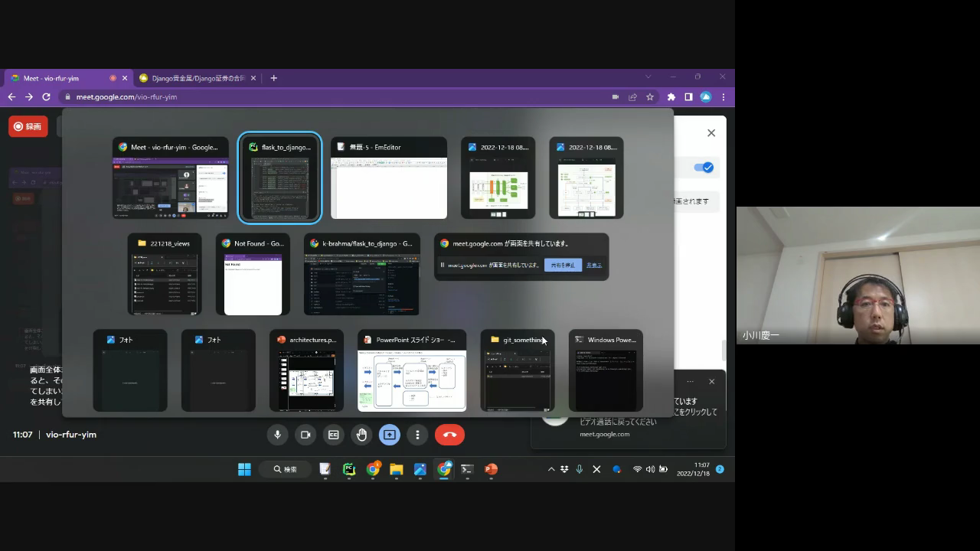
Task: Bookmark this page with the star icon
Action: pyautogui.click(x=650, y=97)
